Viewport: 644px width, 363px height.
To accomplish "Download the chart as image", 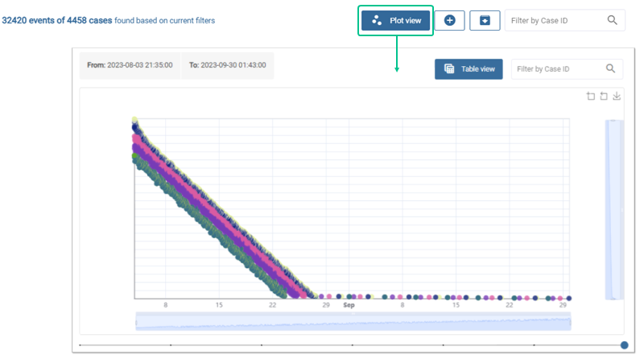I will [617, 97].
